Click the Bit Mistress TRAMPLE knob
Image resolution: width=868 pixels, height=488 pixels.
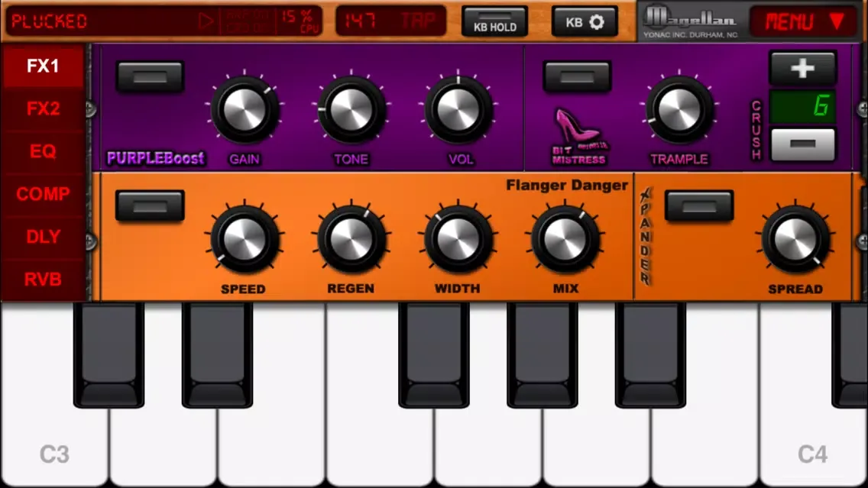pyautogui.click(x=679, y=109)
